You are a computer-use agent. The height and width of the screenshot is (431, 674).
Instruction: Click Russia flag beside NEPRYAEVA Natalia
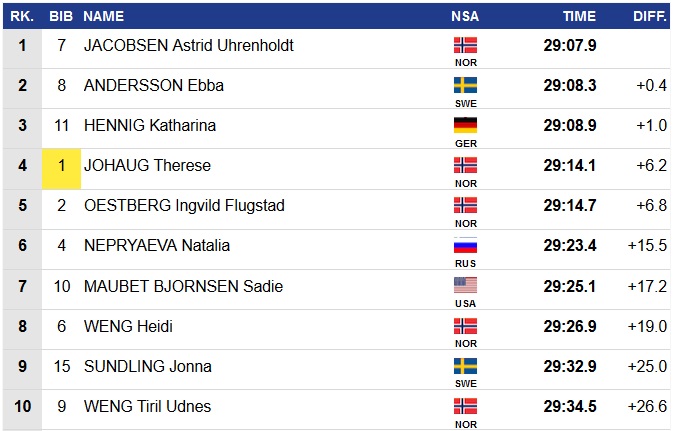tap(465, 245)
